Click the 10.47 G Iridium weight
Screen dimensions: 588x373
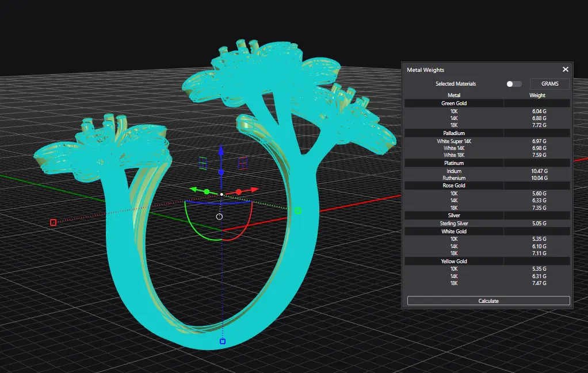coord(539,171)
